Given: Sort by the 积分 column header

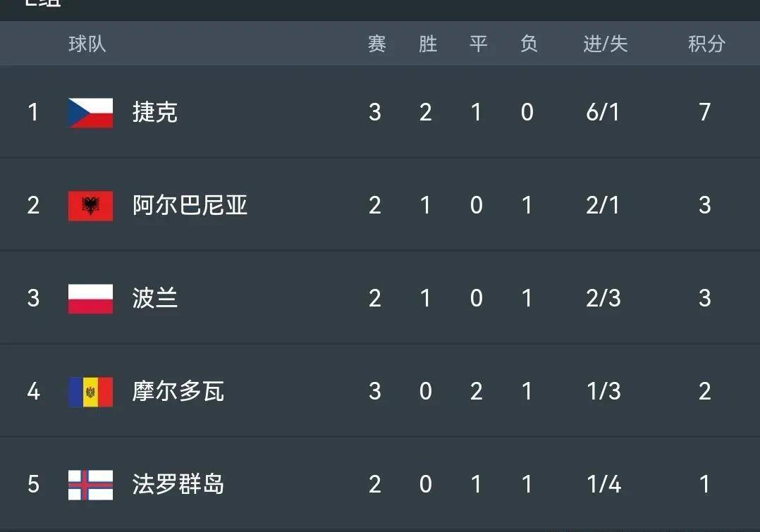Looking at the screenshot, I should (x=705, y=44).
